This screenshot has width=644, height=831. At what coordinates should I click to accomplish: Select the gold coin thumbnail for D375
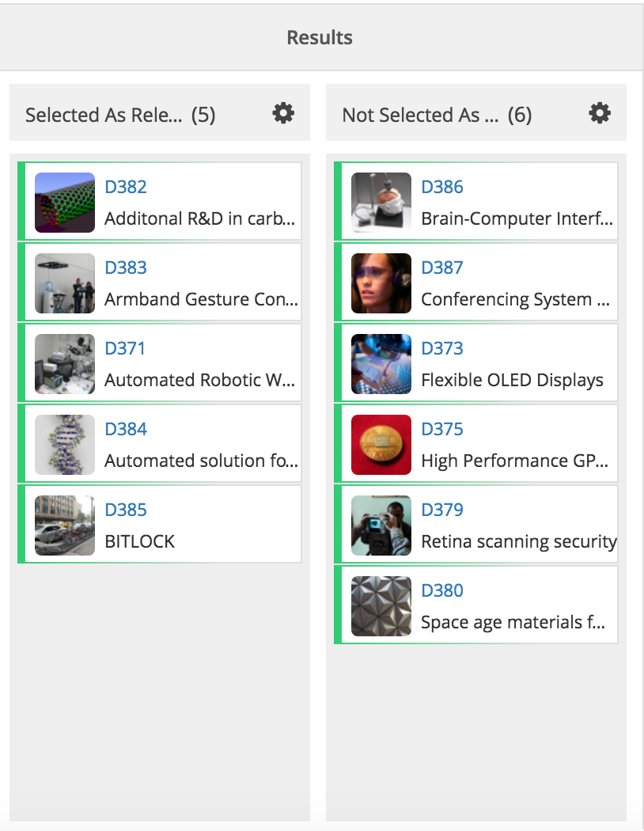coord(381,445)
